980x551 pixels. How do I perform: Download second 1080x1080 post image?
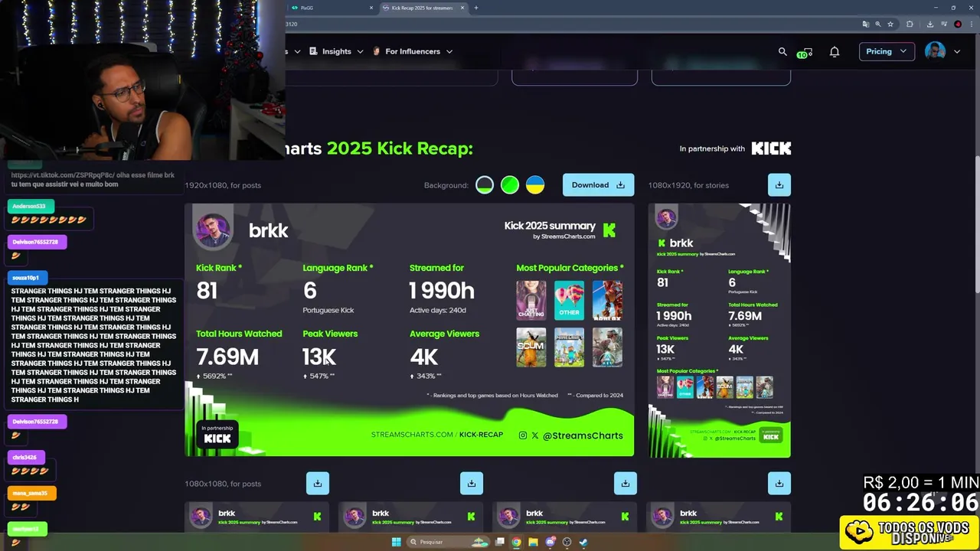point(472,483)
